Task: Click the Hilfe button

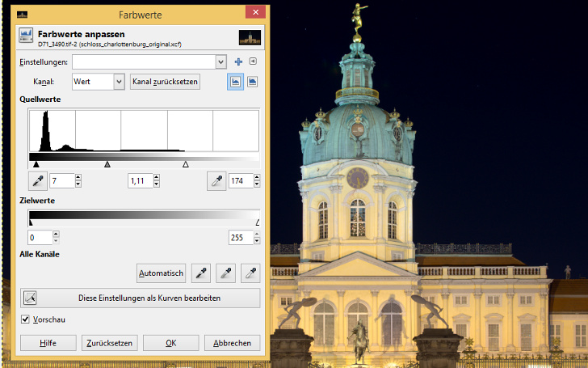Action: tap(48, 343)
